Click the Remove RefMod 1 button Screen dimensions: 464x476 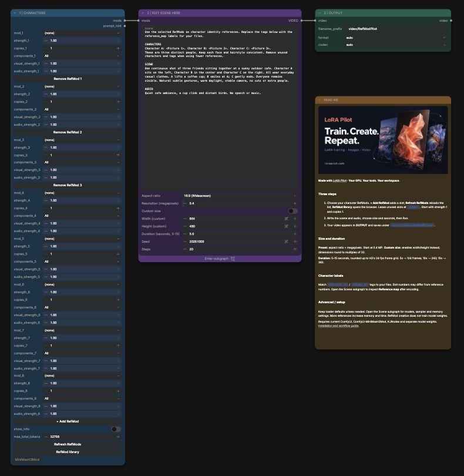point(68,79)
